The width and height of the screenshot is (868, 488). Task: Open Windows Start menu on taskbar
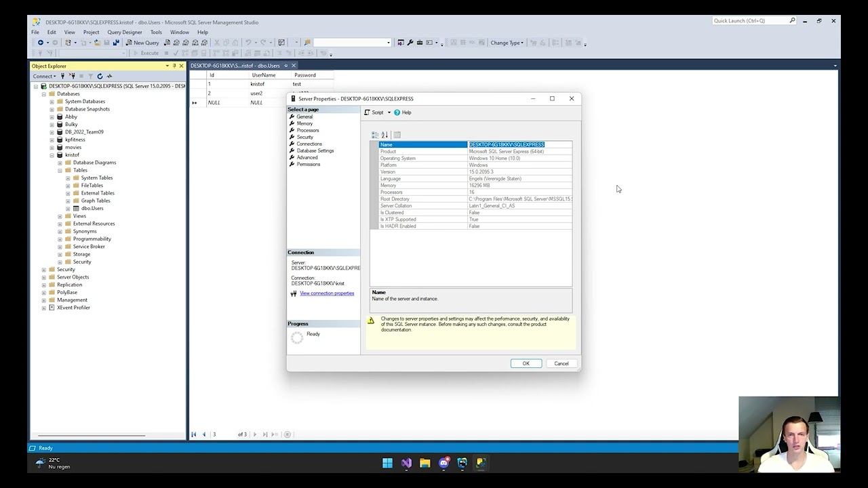pos(387,463)
